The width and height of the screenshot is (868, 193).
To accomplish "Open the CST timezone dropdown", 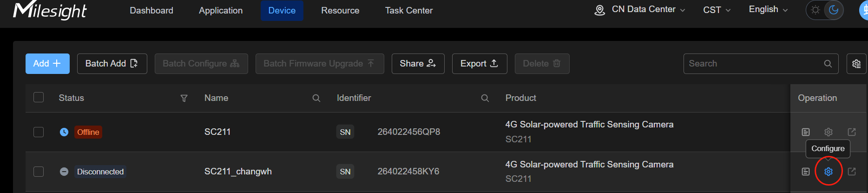I will 717,10.
